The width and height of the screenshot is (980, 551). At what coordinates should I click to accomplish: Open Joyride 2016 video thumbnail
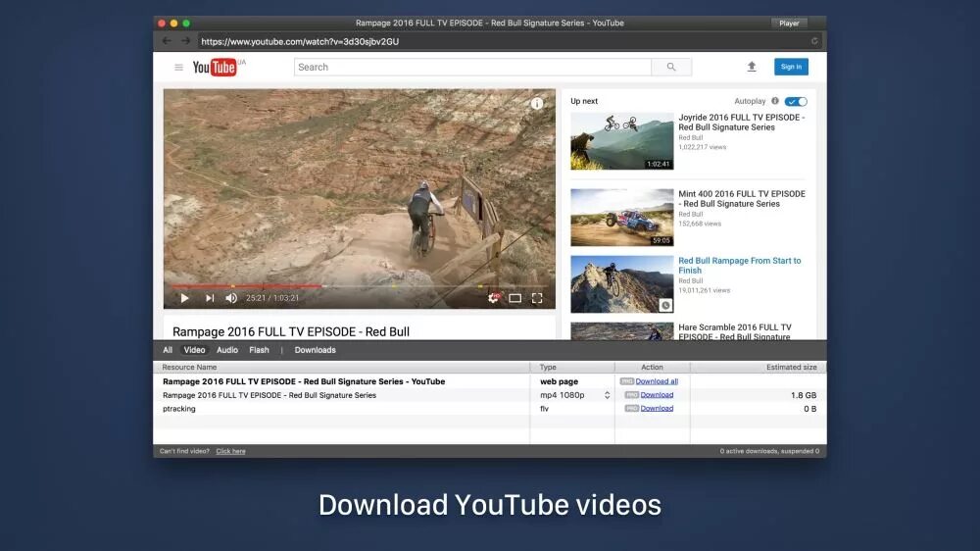coord(622,141)
